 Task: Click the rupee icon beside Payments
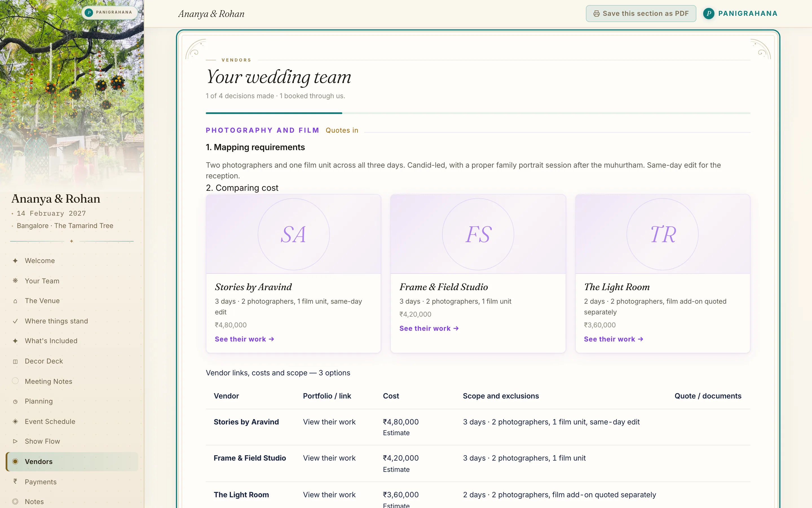(15, 481)
